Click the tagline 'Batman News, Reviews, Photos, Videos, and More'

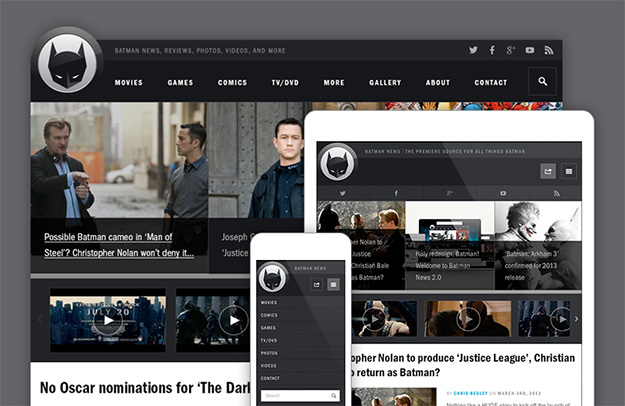[200, 51]
